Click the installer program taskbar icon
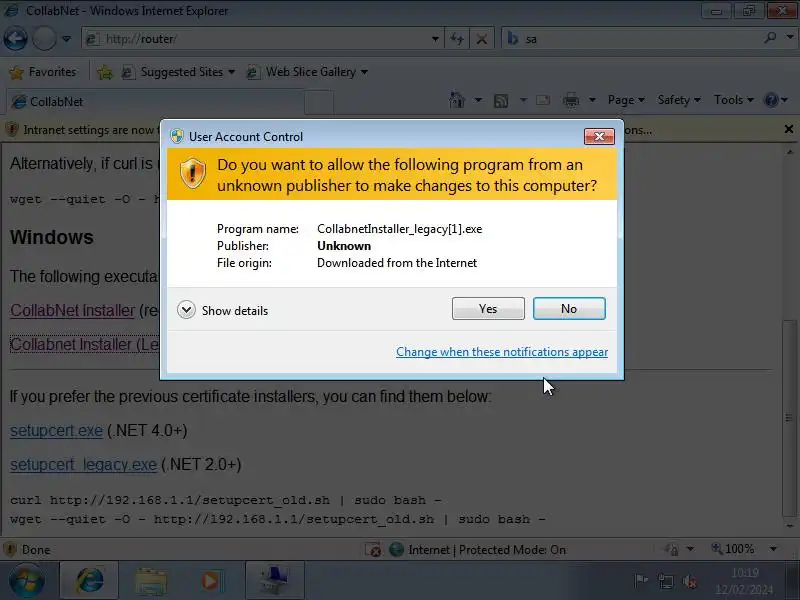 (274, 581)
